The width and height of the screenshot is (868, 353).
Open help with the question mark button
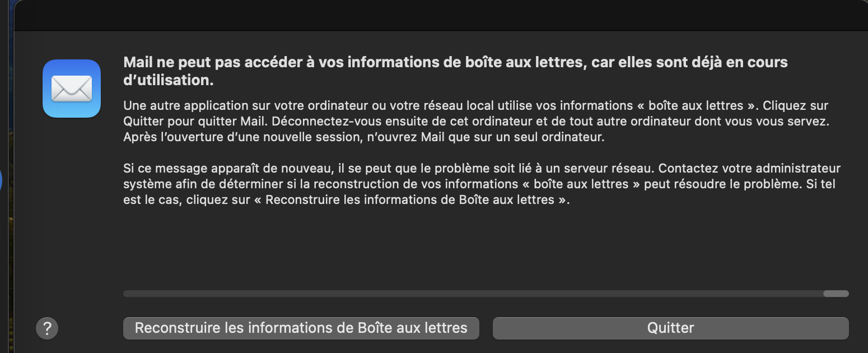[47, 328]
